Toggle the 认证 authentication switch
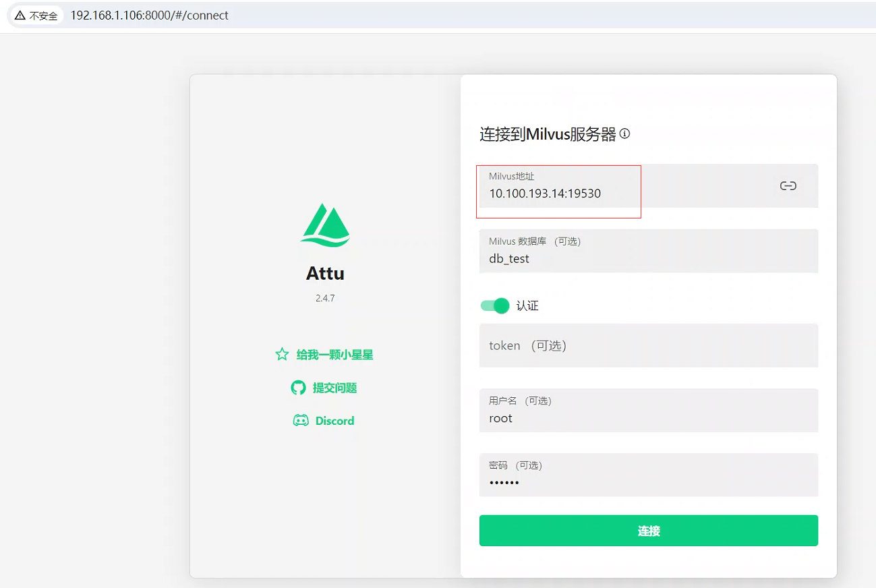This screenshot has height=588, width=876. click(x=494, y=305)
